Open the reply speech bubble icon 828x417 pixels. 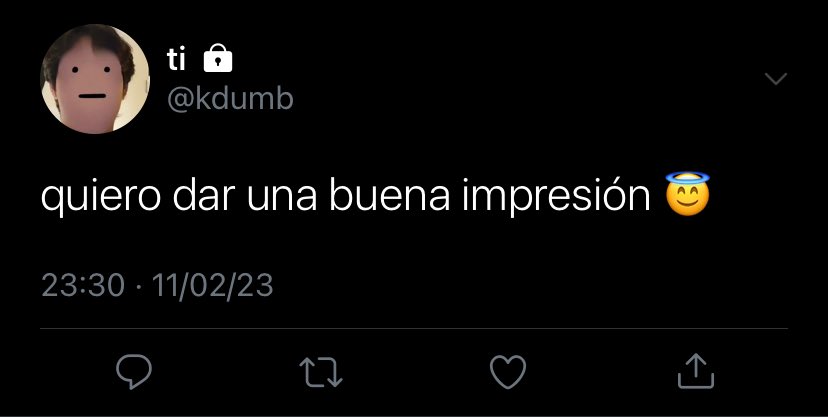134,372
